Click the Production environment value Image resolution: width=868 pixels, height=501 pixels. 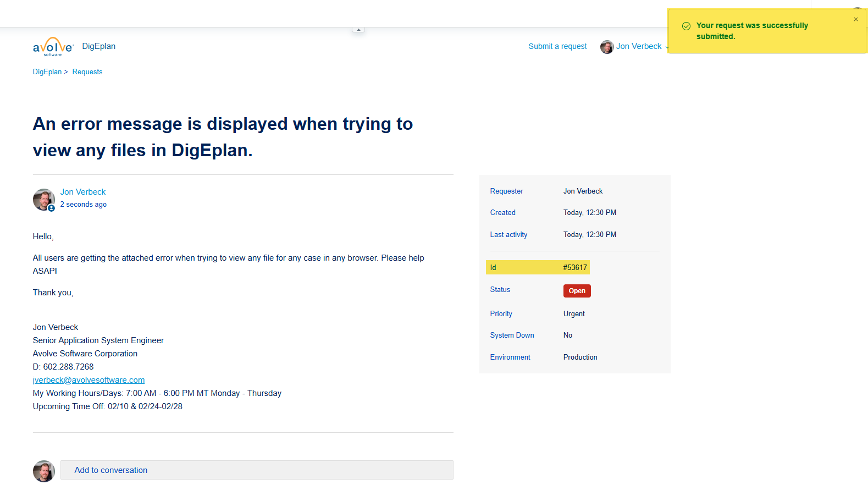[x=580, y=357]
